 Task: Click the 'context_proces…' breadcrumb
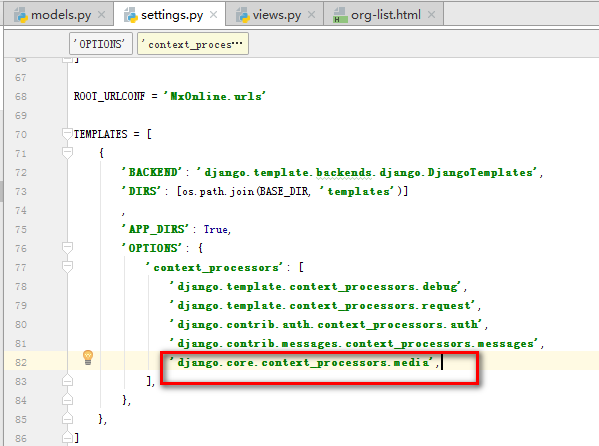pos(193,44)
